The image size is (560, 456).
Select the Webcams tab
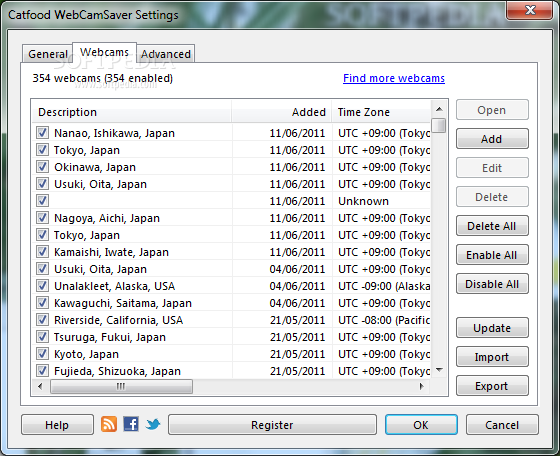coord(104,52)
